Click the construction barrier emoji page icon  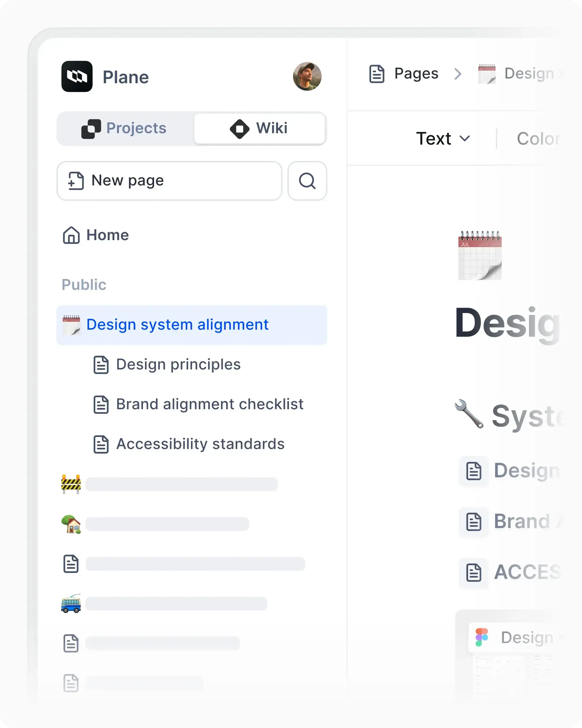71,484
